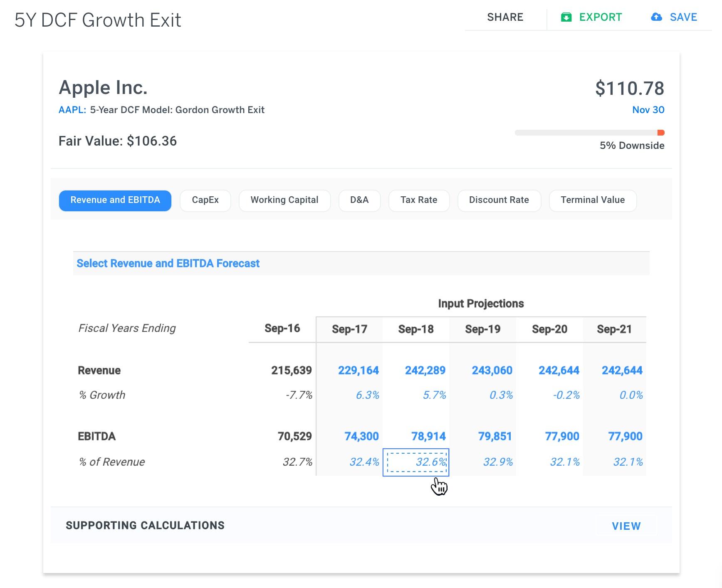Edit Sep-21 EBITDA margin 32.1%
Viewport: 722px width, 588px height.
628,462
